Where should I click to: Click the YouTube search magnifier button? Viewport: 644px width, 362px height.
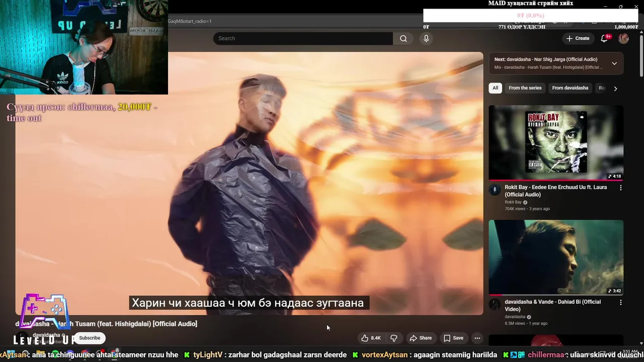(x=404, y=38)
